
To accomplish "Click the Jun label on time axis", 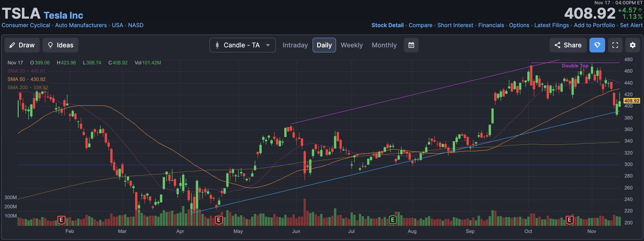I will (296, 231).
